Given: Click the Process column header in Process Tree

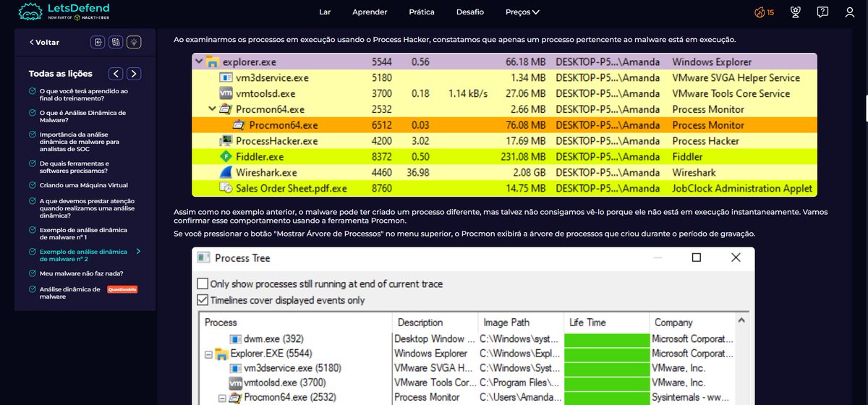Looking at the screenshot, I should click(295, 323).
